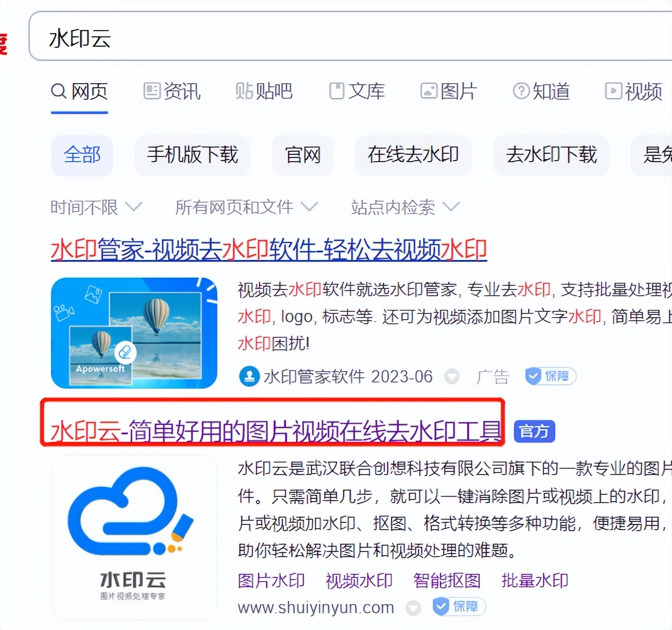Click the magnifier icon on the 网页 tab
This screenshot has width=672, height=630.
[x=58, y=91]
